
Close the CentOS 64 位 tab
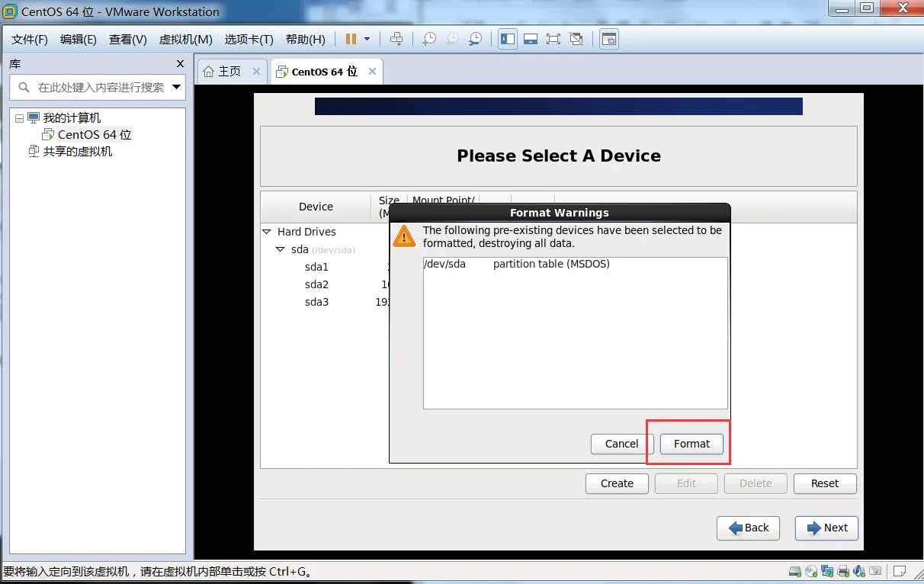[372, 72]
